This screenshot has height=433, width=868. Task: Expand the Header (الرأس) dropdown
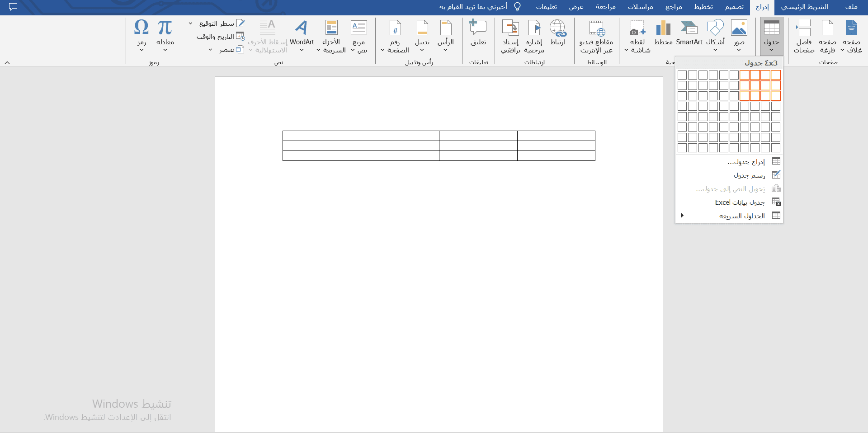click(445, 50)
